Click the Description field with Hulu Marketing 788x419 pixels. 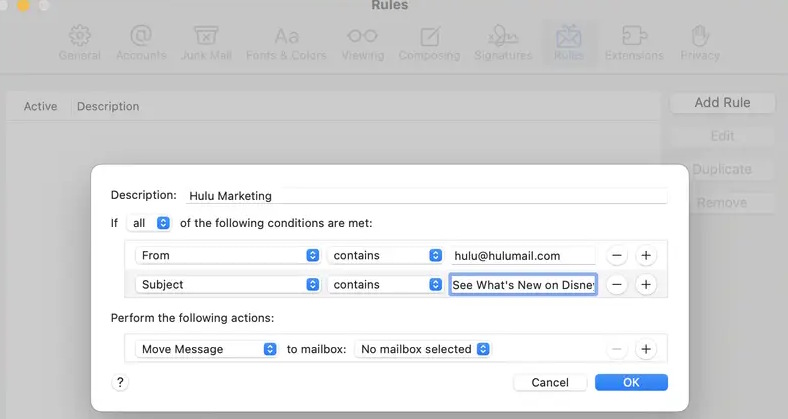click(426, 195)
